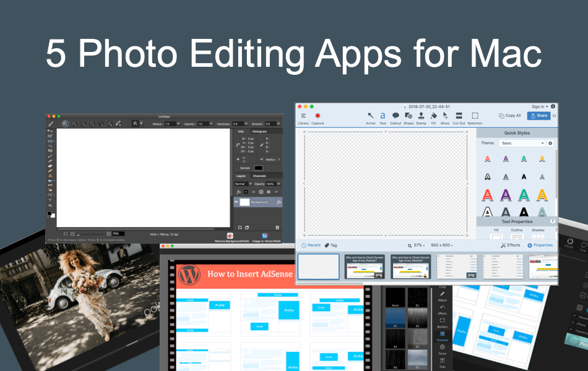Open the Properties panel in Snagit
This screenshot has width=588, height=371.
pyautogui.click(x=540, y=245)
